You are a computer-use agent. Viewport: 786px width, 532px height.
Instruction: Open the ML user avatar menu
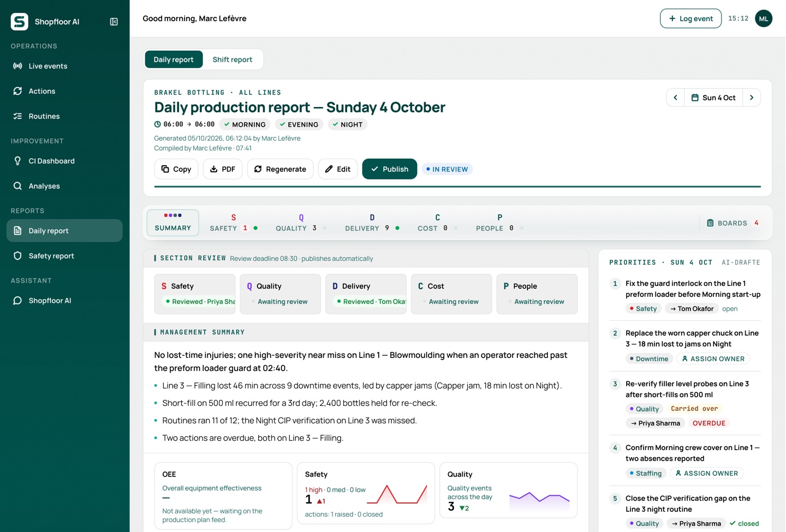coord(764,19)
